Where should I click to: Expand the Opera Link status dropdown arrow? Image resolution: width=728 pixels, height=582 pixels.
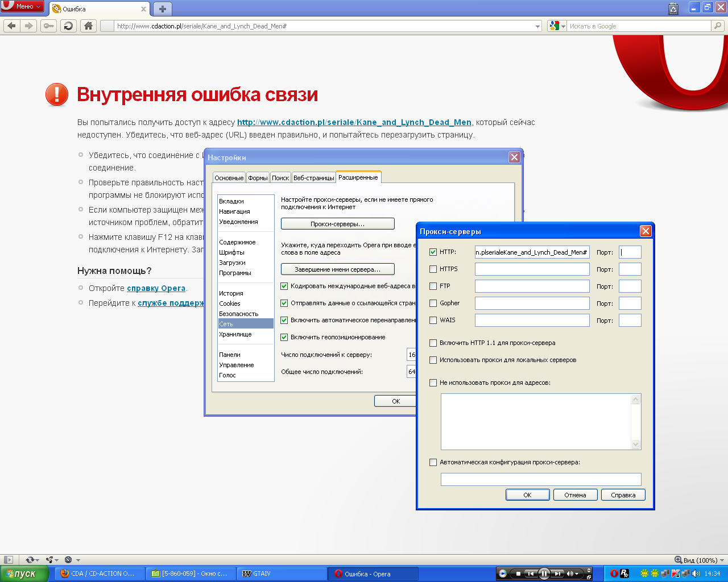click(38, 560)
